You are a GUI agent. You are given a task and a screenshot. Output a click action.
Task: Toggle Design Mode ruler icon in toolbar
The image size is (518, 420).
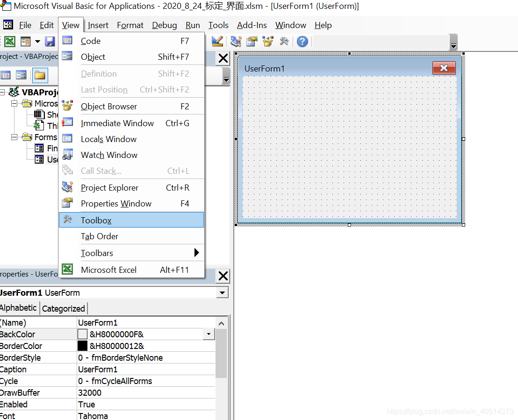[x=217, y=42]
